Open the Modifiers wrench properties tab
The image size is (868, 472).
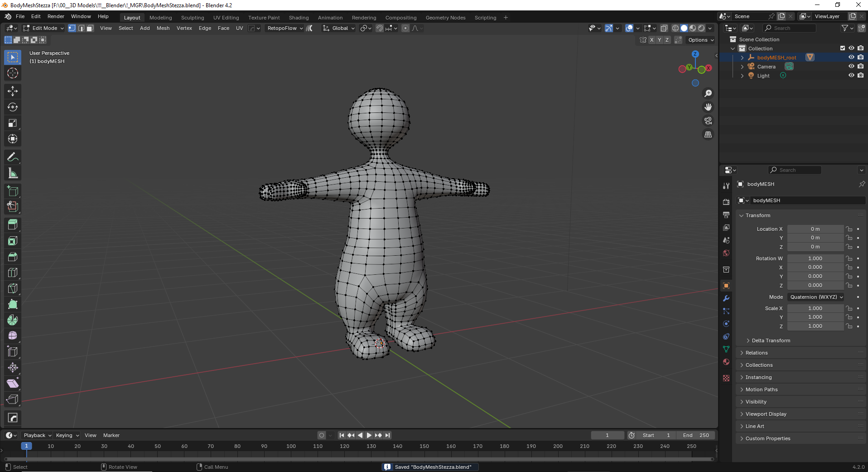(x=726, y=298)
